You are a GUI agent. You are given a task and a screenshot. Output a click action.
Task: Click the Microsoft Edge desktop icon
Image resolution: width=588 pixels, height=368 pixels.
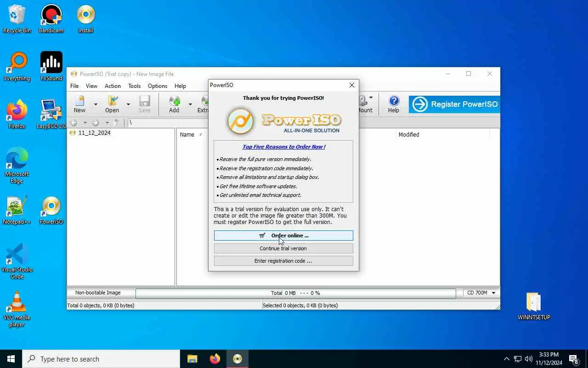17,166
